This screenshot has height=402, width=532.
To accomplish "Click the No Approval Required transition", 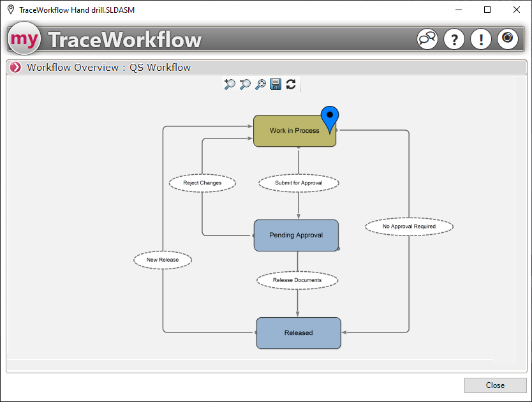I will tap(409, 227).
